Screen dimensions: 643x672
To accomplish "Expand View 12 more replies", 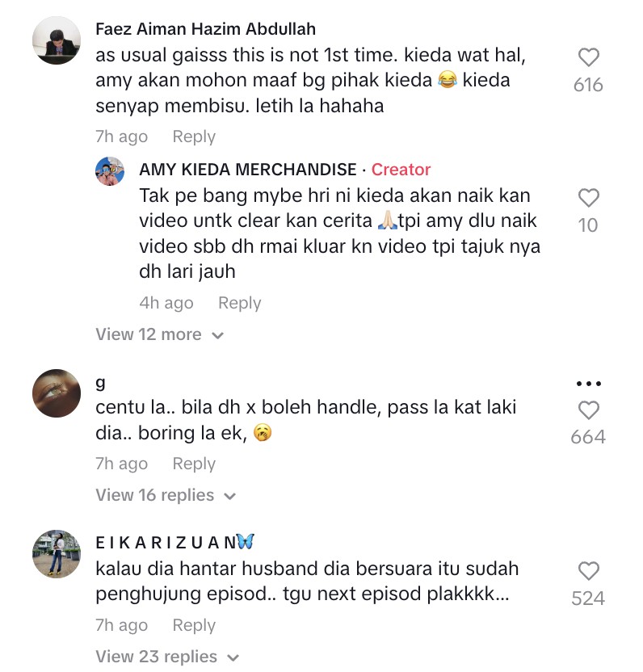I will (159, 334).
